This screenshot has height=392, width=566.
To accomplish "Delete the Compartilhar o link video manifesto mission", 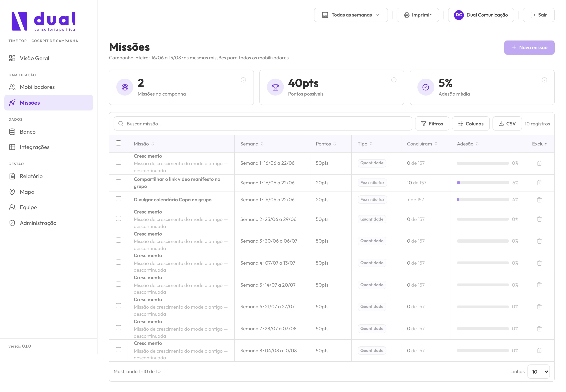I will coord(539,182).
